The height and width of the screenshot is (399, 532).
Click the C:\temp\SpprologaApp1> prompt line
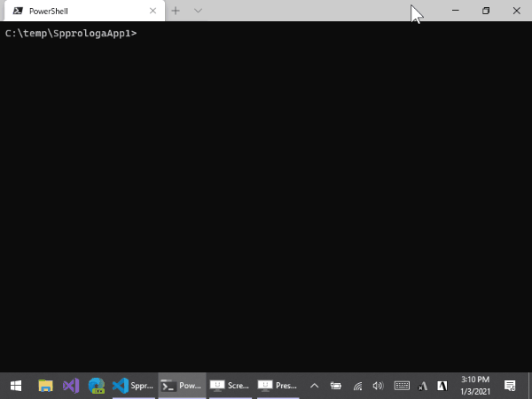[71, 34]
